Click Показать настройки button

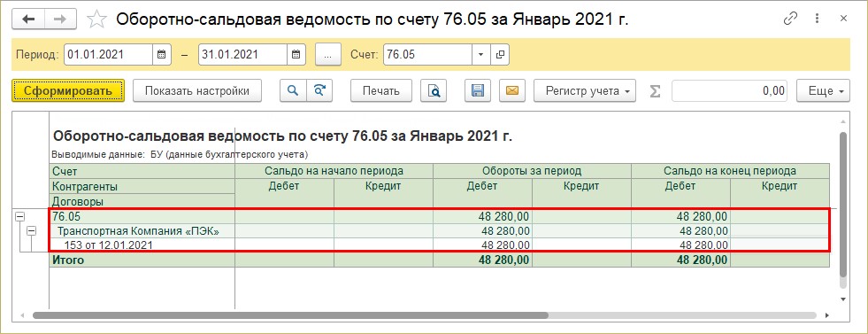point(197,91)
